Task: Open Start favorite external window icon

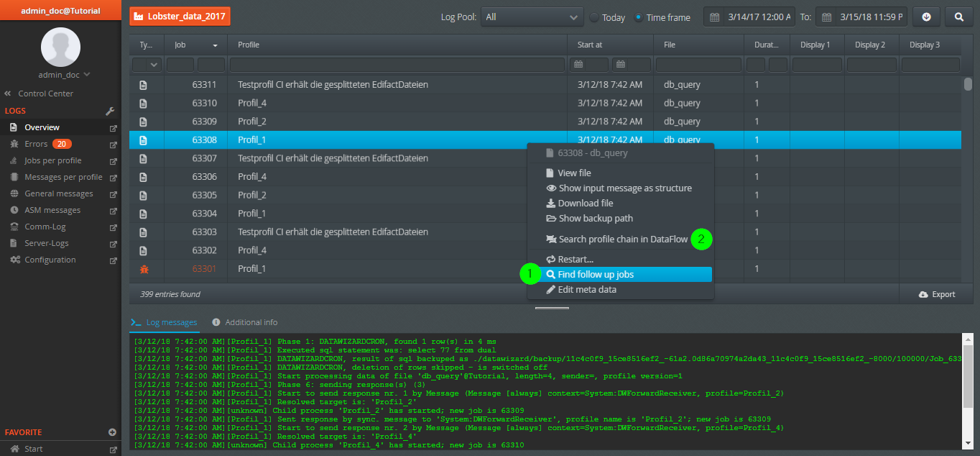Action: coord(112,450)
